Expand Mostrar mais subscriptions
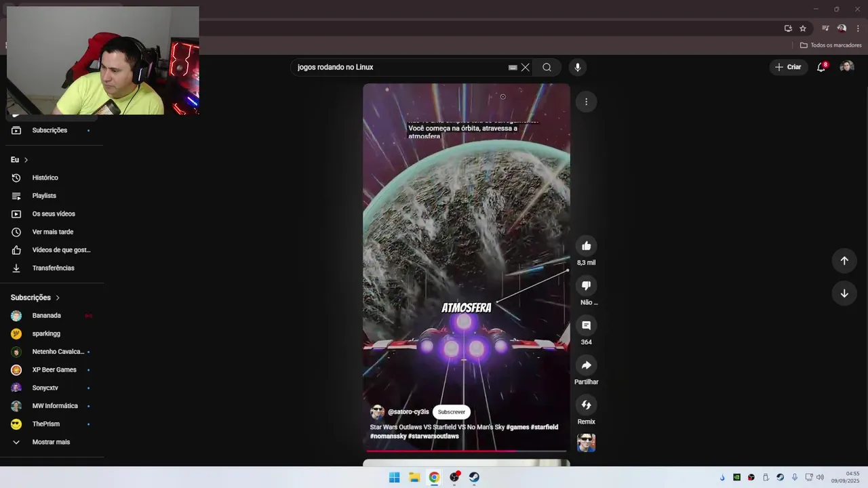 [x=52, y=442]
